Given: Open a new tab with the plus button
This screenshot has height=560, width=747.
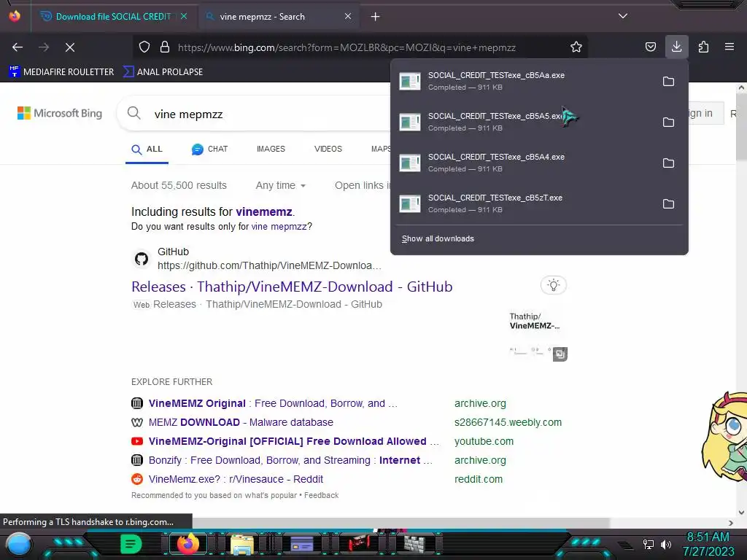Looking at the screenshot, I should coord(376,17).
